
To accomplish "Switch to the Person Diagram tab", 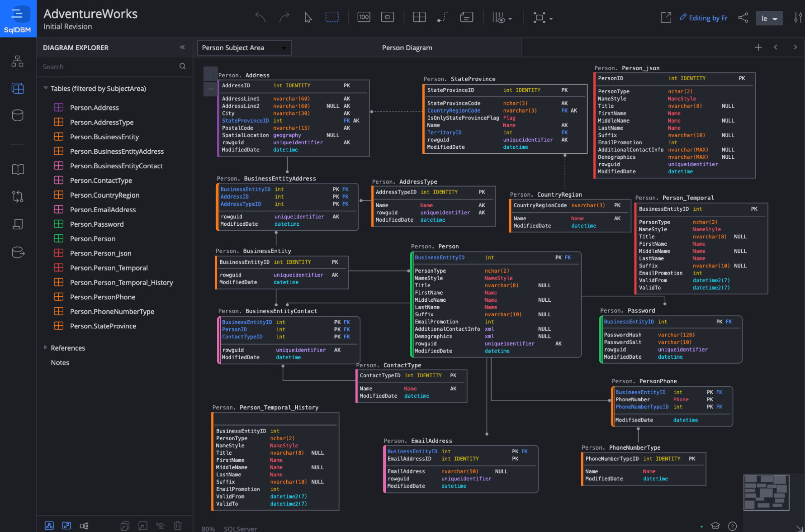I will (406, 47).
